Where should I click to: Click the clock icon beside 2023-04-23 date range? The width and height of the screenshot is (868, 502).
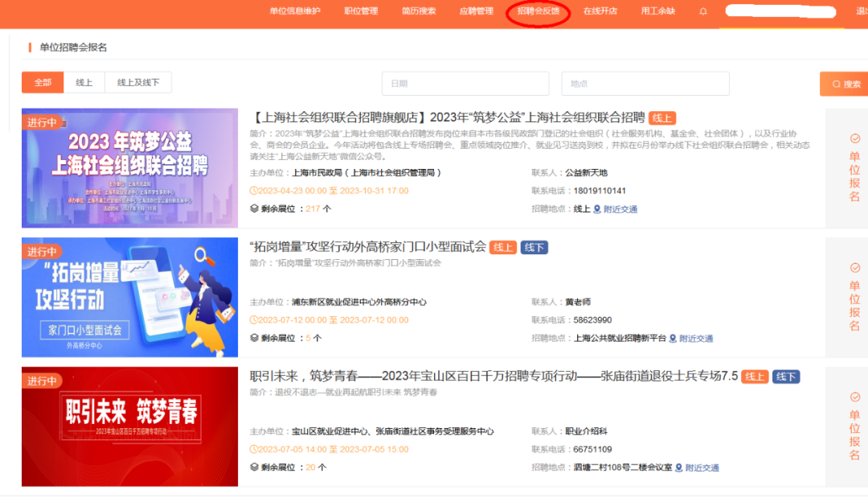point(253,191)
